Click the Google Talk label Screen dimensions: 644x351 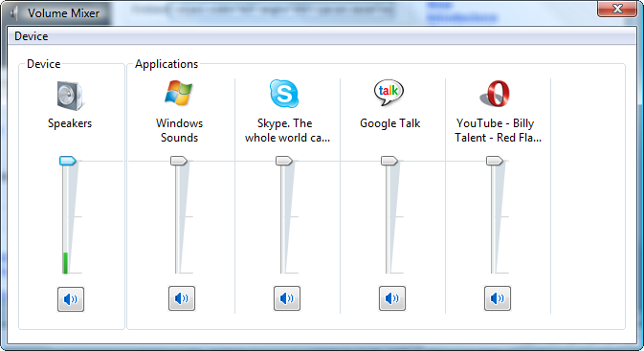(x=389, y=123)
